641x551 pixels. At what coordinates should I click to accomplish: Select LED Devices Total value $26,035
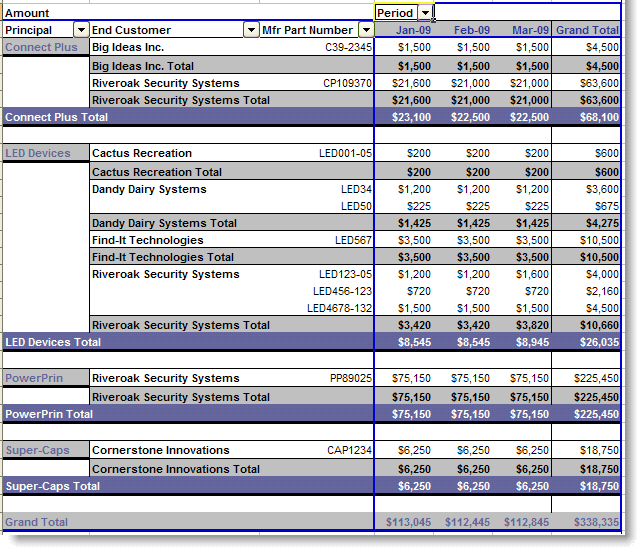[x=599, y=342]
